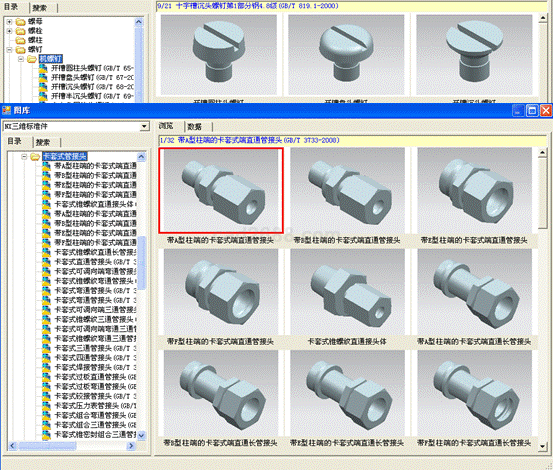Select 卡套式可调向端弯通三通 tree row
The image size is (553, 470).
pyautogui.click(x=95, y=329)
